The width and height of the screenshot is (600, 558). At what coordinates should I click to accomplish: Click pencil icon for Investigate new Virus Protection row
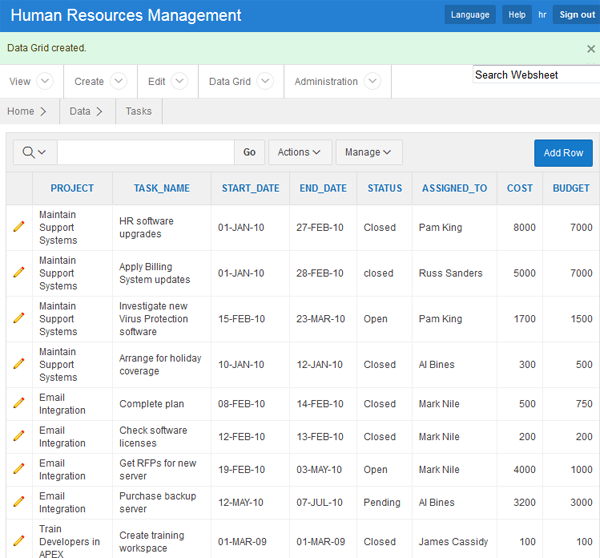pos(18,318)
